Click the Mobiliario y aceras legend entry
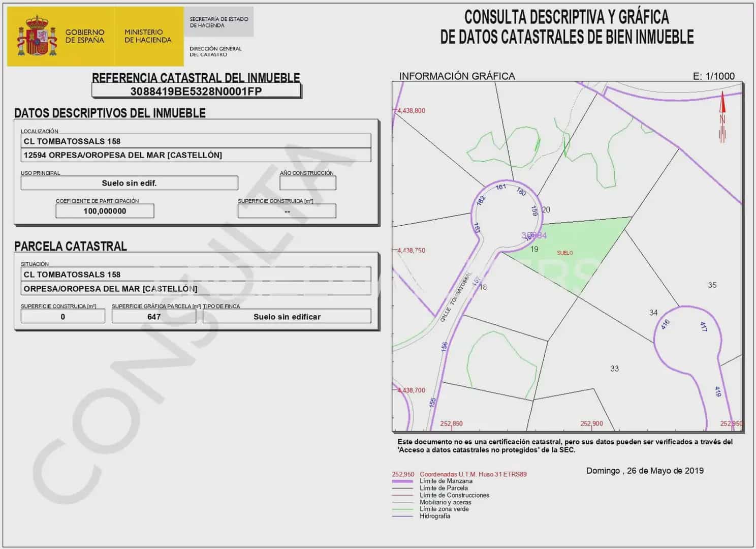 (x=446, y=502)
